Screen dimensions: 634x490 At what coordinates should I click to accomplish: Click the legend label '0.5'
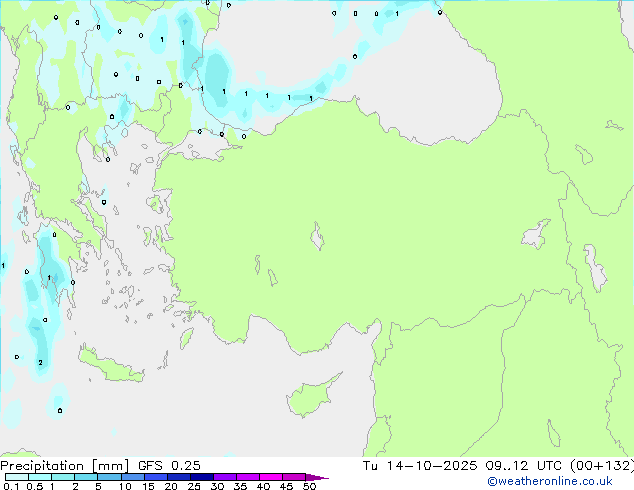tap(35, 486)
